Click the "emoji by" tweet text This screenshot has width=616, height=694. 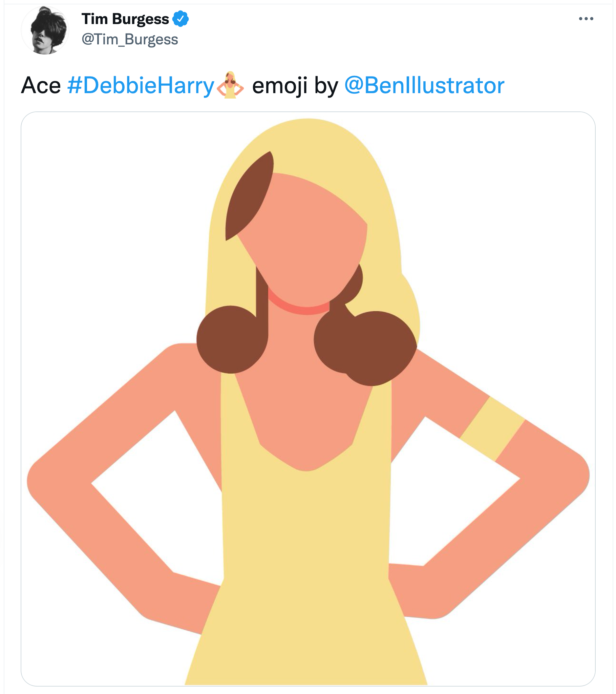tap(295, 86)
